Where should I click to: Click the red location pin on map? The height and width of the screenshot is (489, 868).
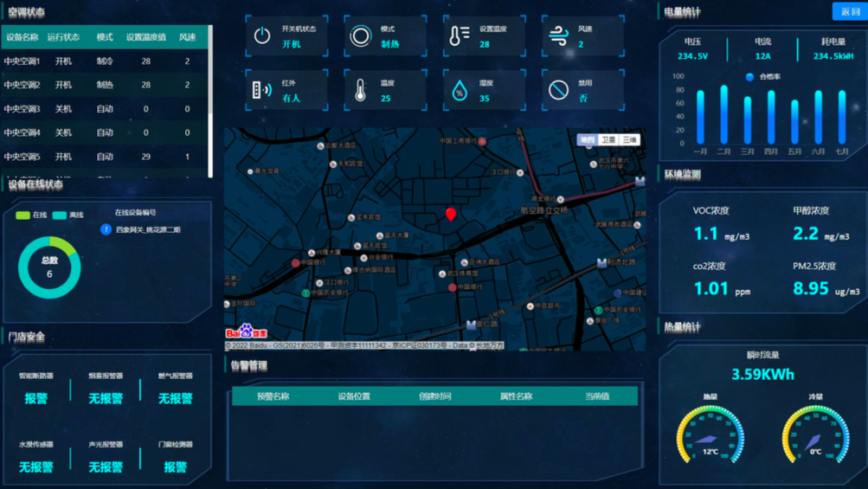pyautogui.click(x=450, y=214)
